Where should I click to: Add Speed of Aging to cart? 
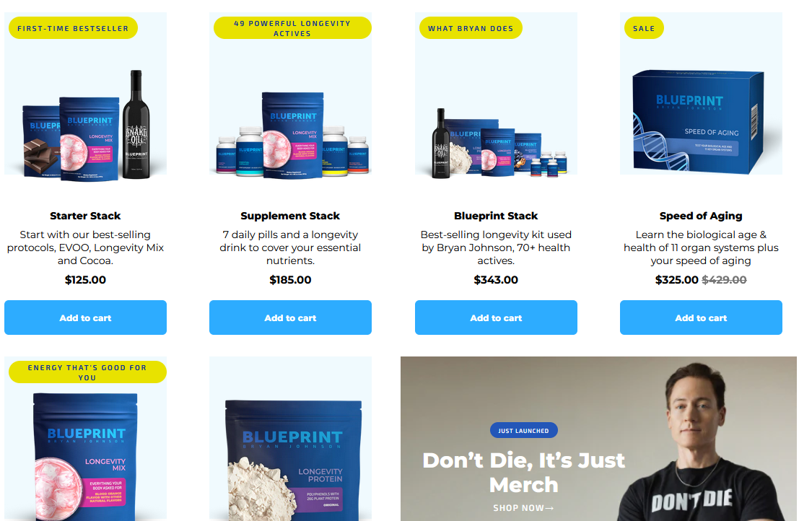click(x=701, y=318)
